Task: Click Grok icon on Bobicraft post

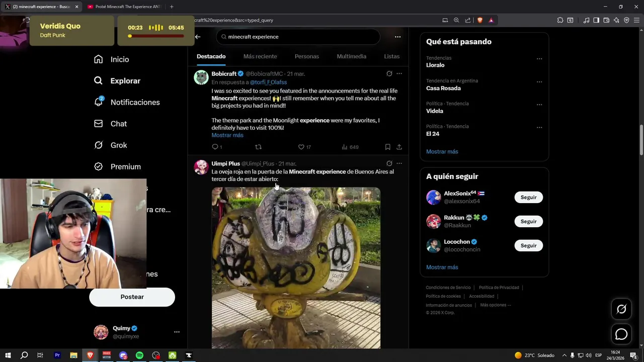Action: pos(389,73)
